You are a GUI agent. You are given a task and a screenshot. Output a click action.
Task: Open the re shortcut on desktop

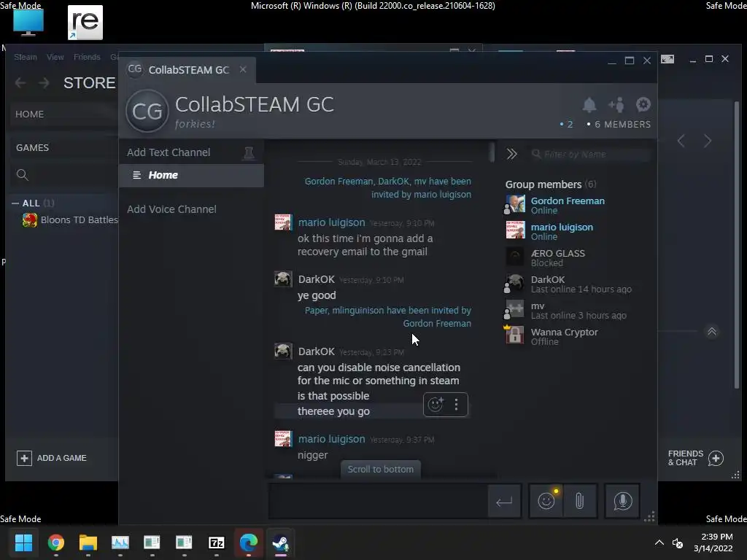pyautogui.click(x=85, y=23)
